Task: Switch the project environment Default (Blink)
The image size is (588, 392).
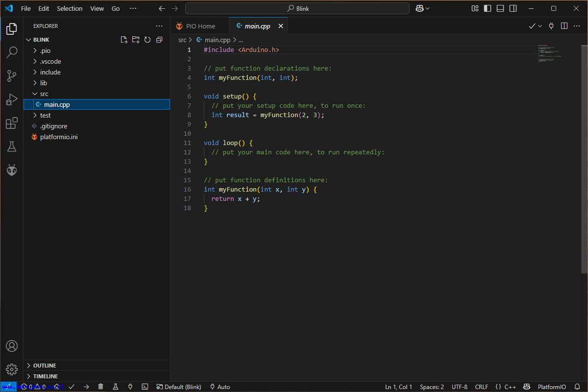Action: click(x=179, y=387)
